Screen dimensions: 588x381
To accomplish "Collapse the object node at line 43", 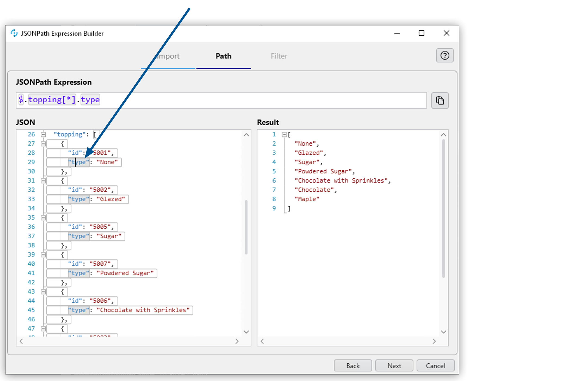I will point(43,291).
